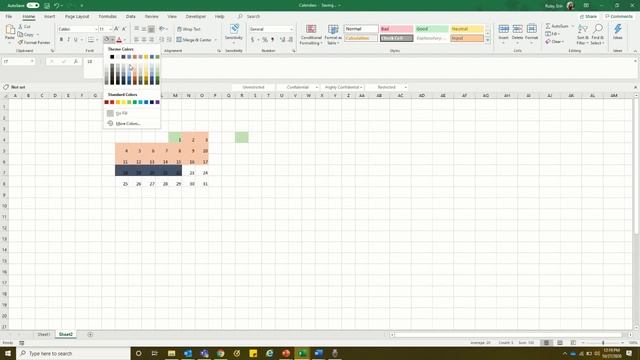Screen dimensions: 640x360
Task: Apply the Input cell style
Action: click(x=467, y=38)
